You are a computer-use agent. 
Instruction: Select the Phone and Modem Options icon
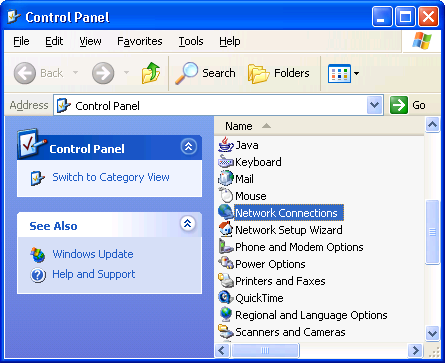pyautogui.click(x=226, y=247)
